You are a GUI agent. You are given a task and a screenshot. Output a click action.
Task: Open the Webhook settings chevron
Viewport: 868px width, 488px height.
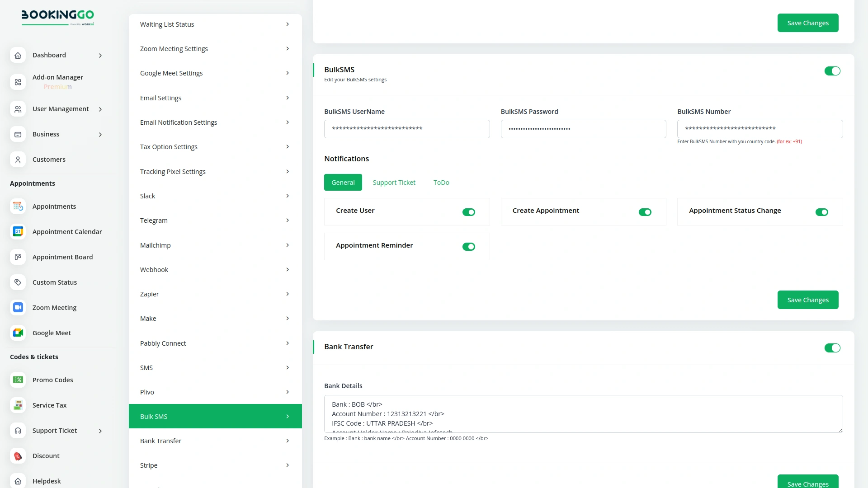288,269
